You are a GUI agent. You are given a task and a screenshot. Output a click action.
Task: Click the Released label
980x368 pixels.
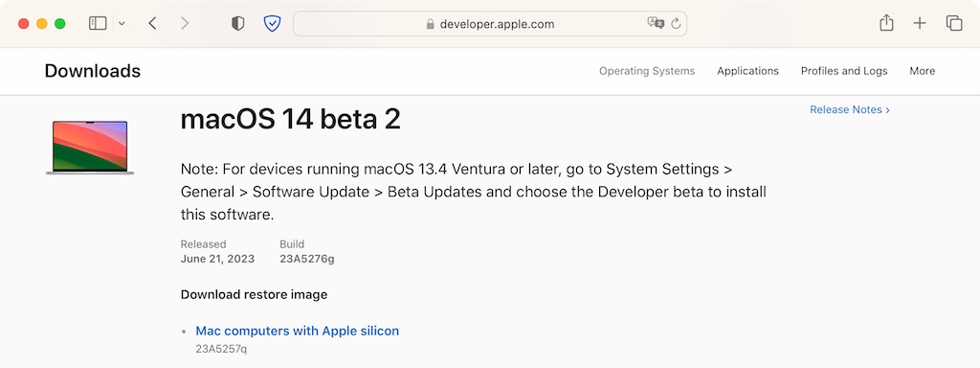coord(203,244)
